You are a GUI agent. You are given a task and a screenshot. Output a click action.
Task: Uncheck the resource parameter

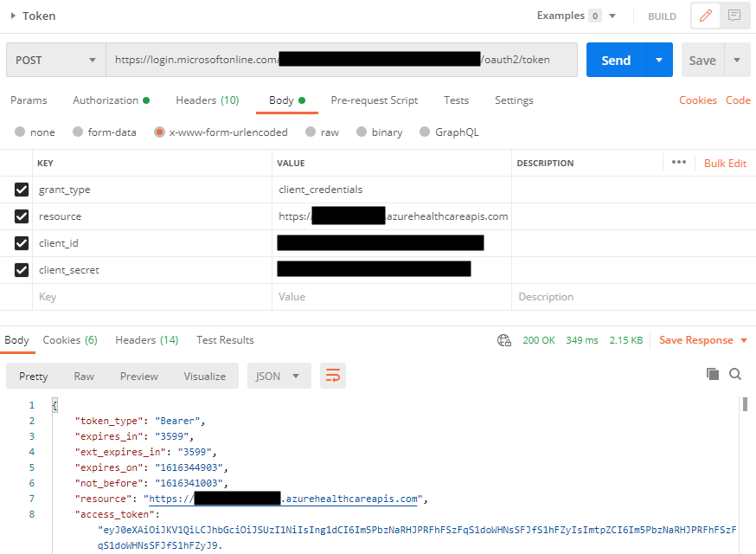21,216
